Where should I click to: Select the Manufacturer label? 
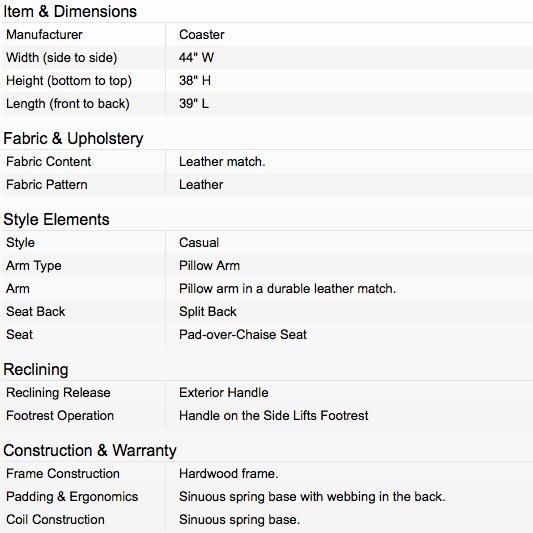[44, 35]
